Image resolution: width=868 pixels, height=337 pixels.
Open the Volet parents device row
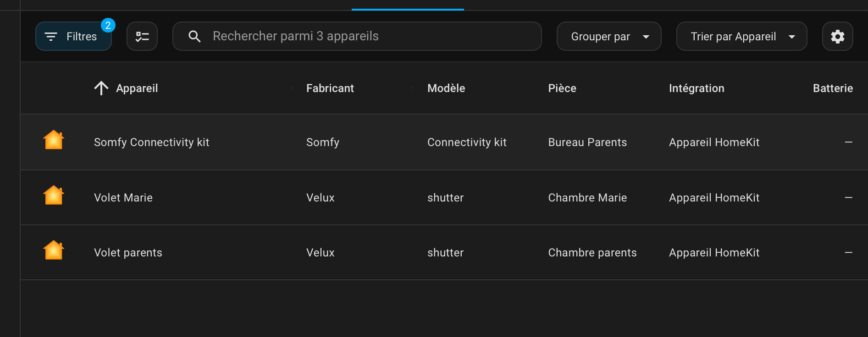pyautogui.click(x=128, y=253)
